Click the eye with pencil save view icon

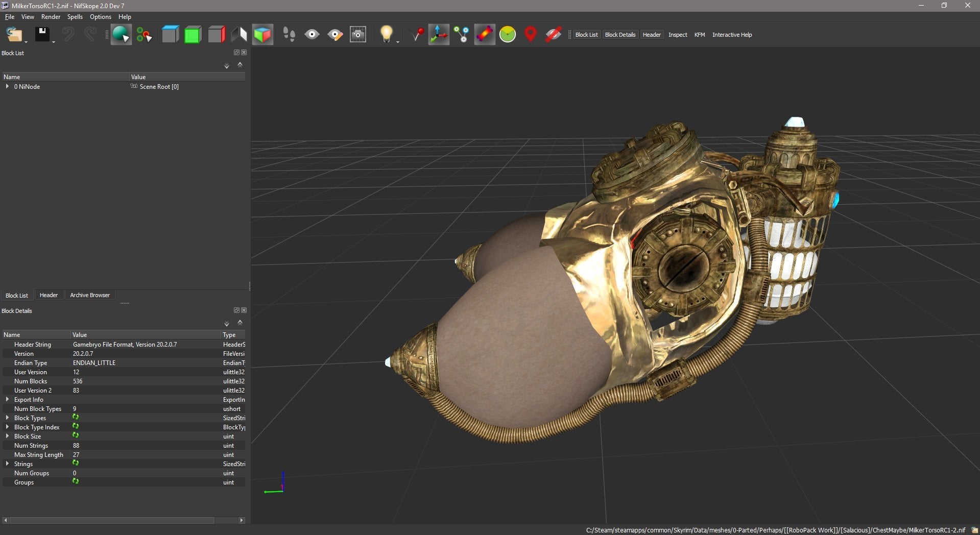tap(335, 35)
